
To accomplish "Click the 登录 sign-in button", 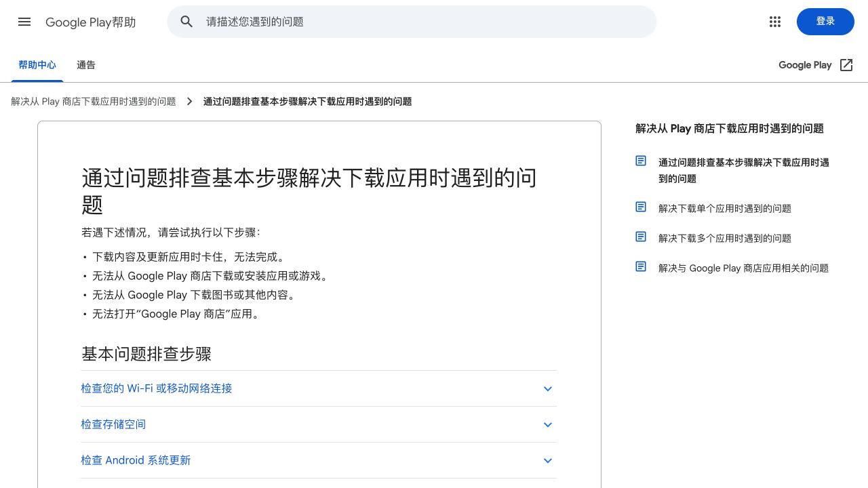I will pos(825,22).
